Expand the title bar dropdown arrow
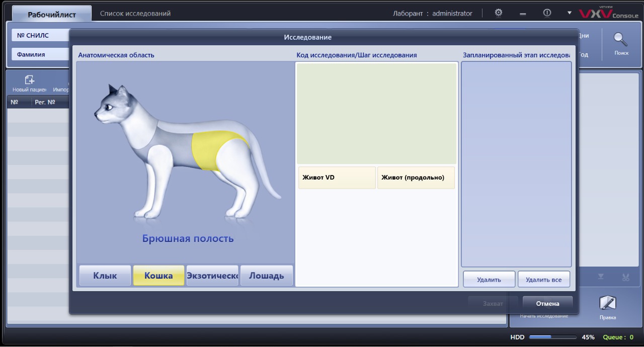 [570, 13]
